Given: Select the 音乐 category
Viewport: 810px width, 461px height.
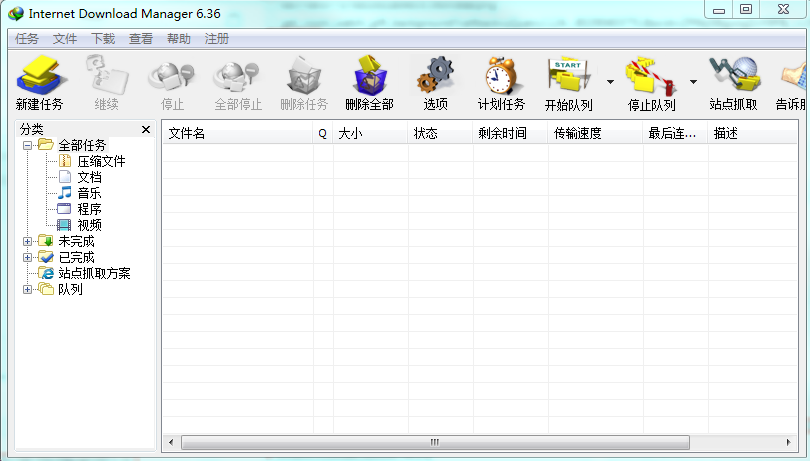Looking at the screenshot, I should pyautogui.click(x=89, y=193).
